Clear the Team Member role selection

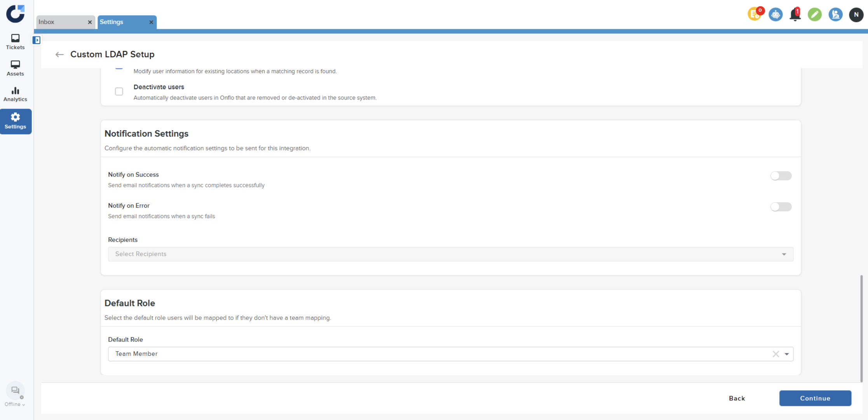pyautogui.click(x=776, y=354)
